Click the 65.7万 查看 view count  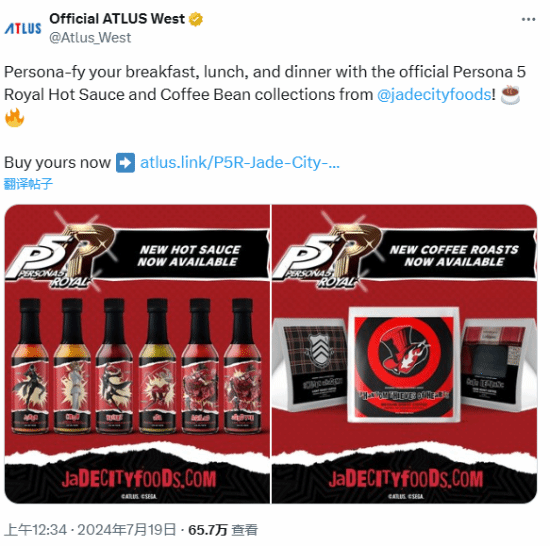tap(223, 530)
